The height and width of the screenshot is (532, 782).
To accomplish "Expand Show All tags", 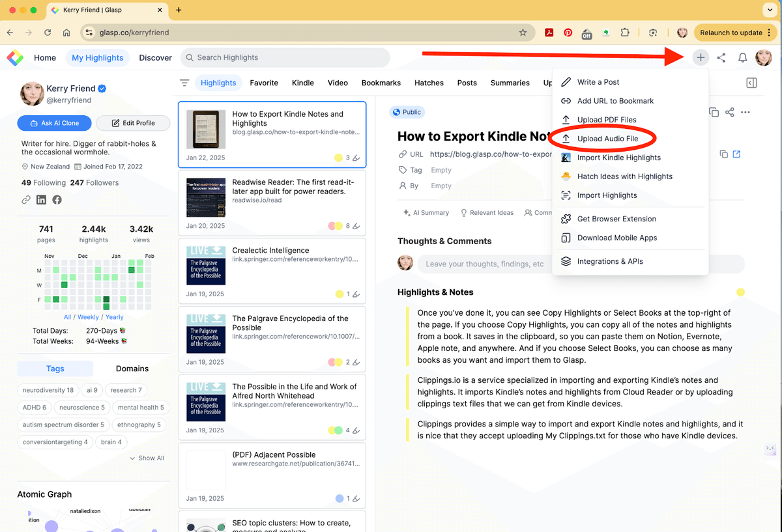I will (x=147, y=458).
